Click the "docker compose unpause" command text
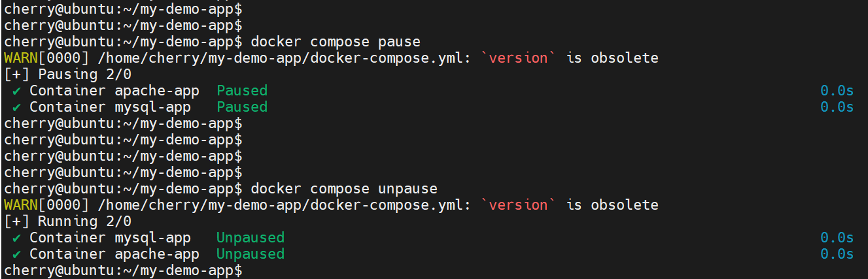 [344, 189]
